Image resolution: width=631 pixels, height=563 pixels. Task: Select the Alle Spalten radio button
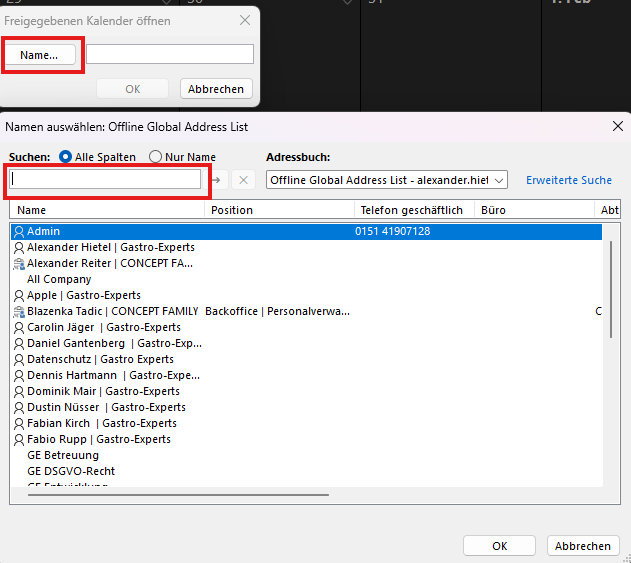(x=66, y=157)
